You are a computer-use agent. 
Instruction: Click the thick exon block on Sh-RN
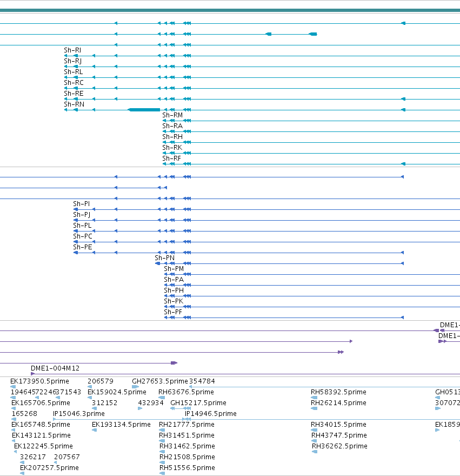tap(144, 110)
